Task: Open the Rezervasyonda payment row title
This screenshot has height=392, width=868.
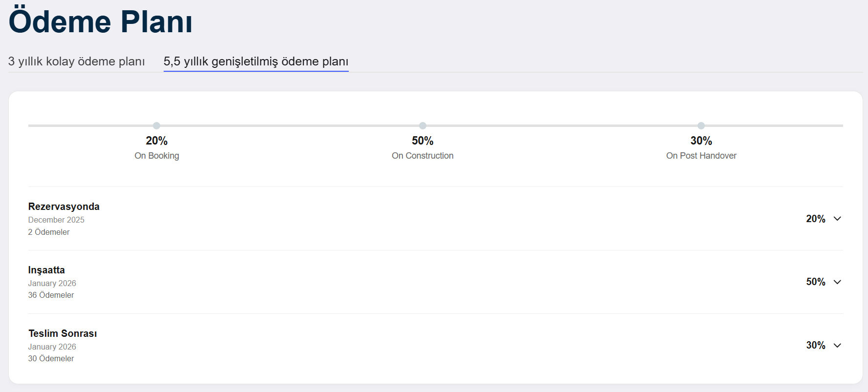Action: [x=64, y=206]
